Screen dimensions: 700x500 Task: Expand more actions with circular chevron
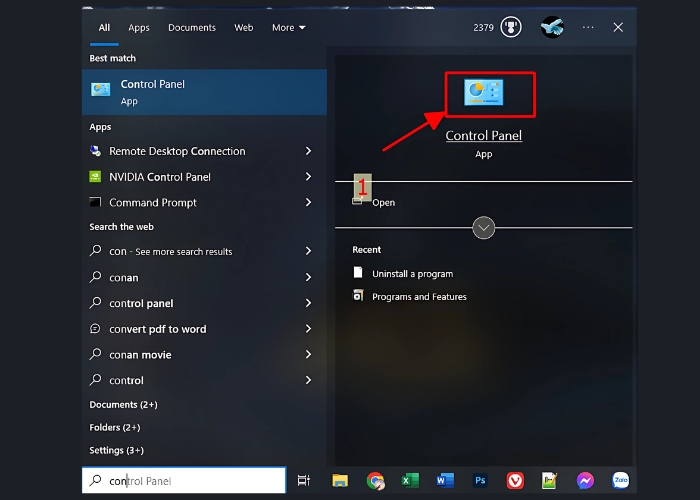(x=484, y=228)
